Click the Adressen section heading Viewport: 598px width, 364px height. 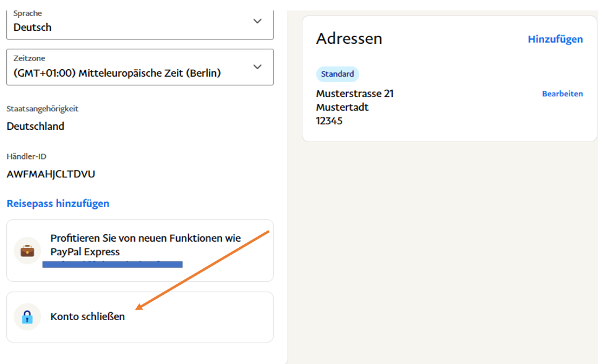(349, 39)
